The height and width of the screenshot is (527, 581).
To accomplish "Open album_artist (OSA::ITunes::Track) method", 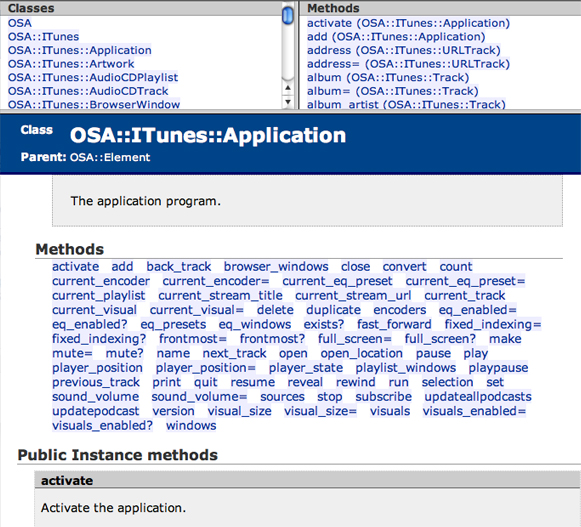I will pos(406,105).
